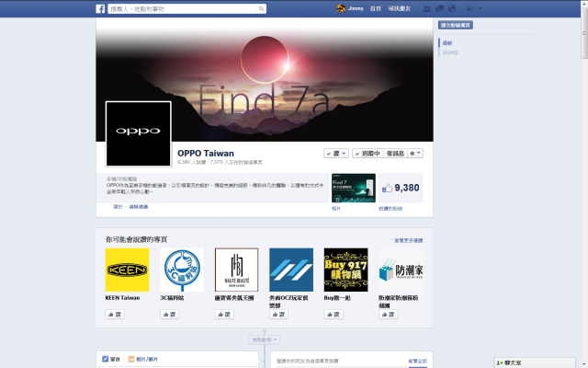Click the OPPO Taiwan page title
This screenshot has width=588, height=368.
click(x=206, y=154)
